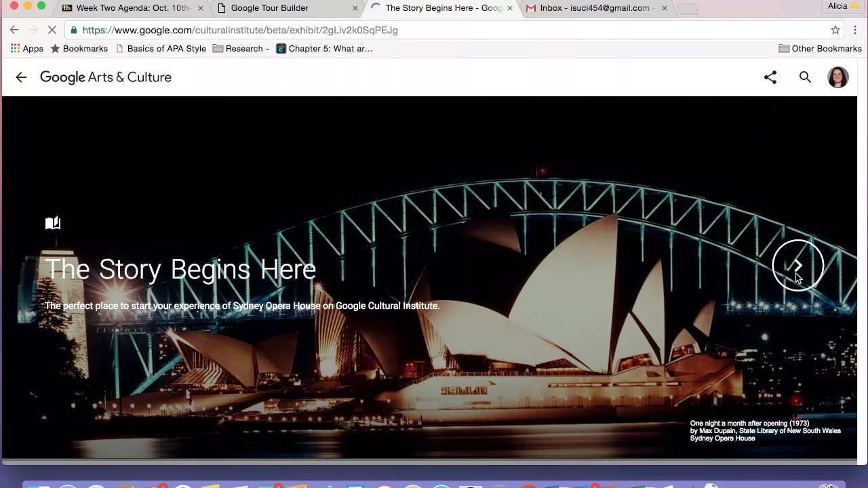Image resolution: width=868 pixels, height=488 pixels.
Task: Stop loading the page
Action: tap(52, 30)
